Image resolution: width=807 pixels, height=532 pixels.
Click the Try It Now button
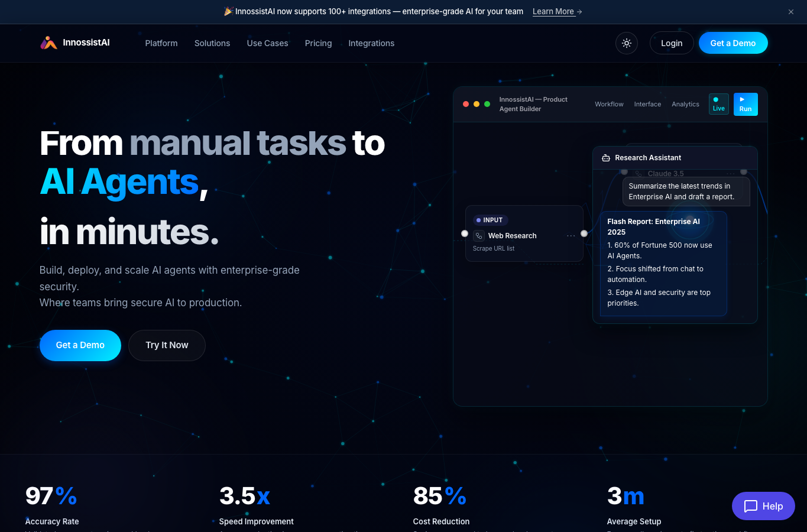coord(167,345)
